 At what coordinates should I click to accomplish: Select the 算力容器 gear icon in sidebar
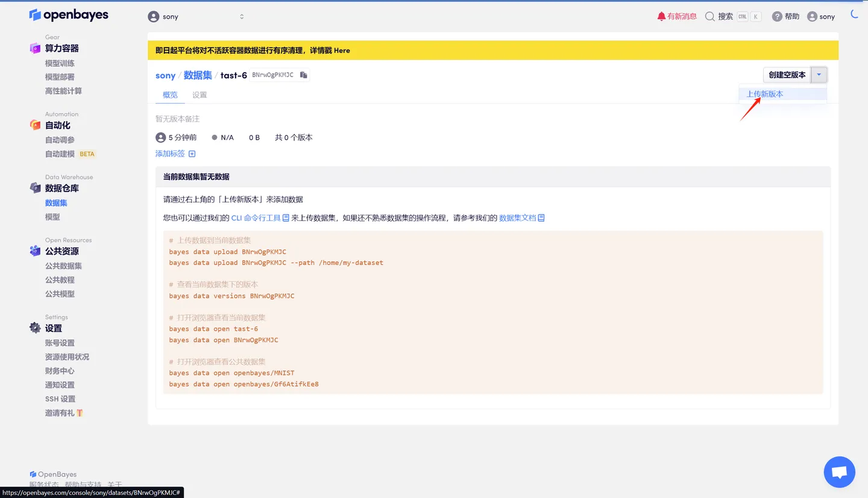tap(35, 48)
